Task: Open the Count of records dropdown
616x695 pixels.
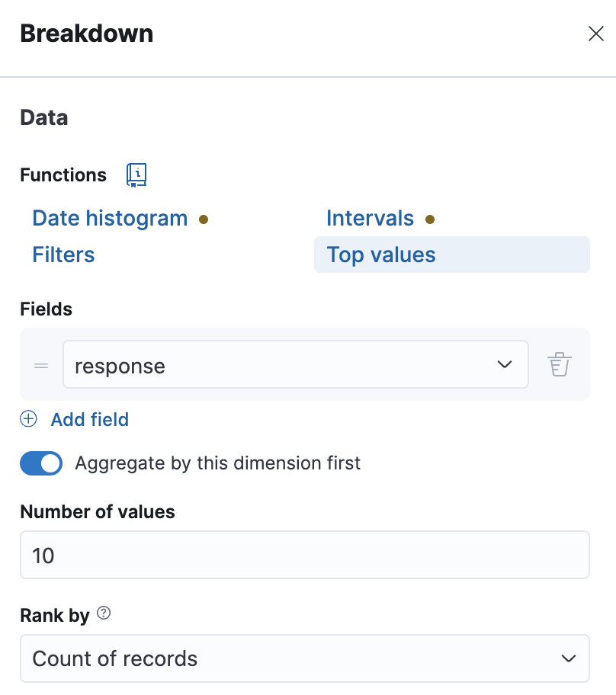Action: 305,658
